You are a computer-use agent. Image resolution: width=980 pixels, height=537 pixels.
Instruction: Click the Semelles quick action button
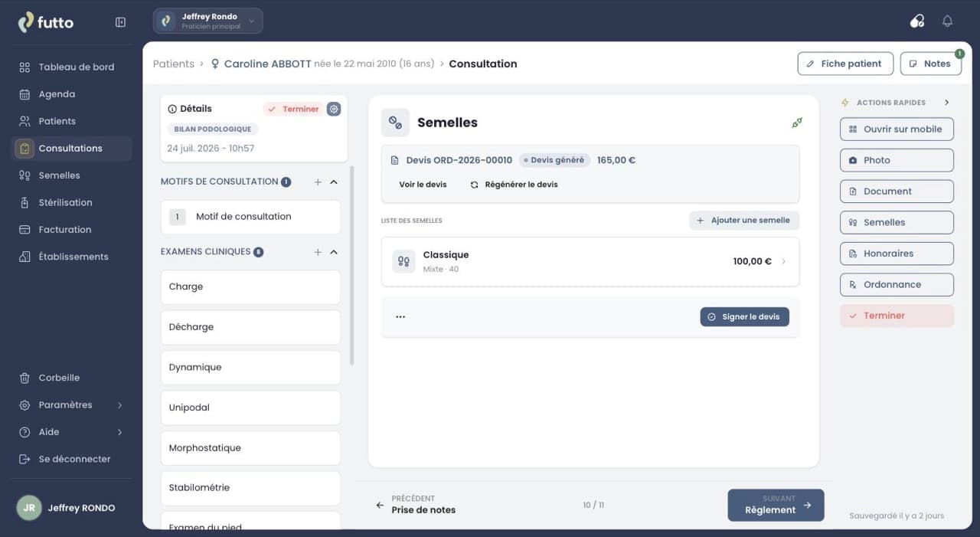pos(897,222)
